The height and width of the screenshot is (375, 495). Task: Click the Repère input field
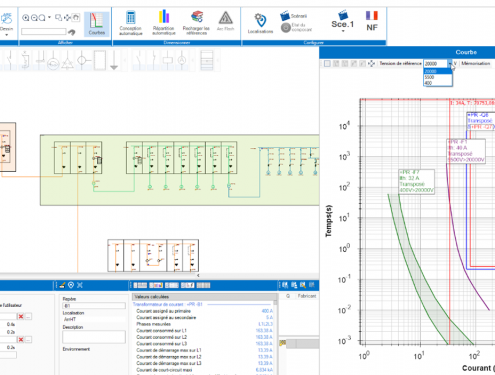[94, 306]
